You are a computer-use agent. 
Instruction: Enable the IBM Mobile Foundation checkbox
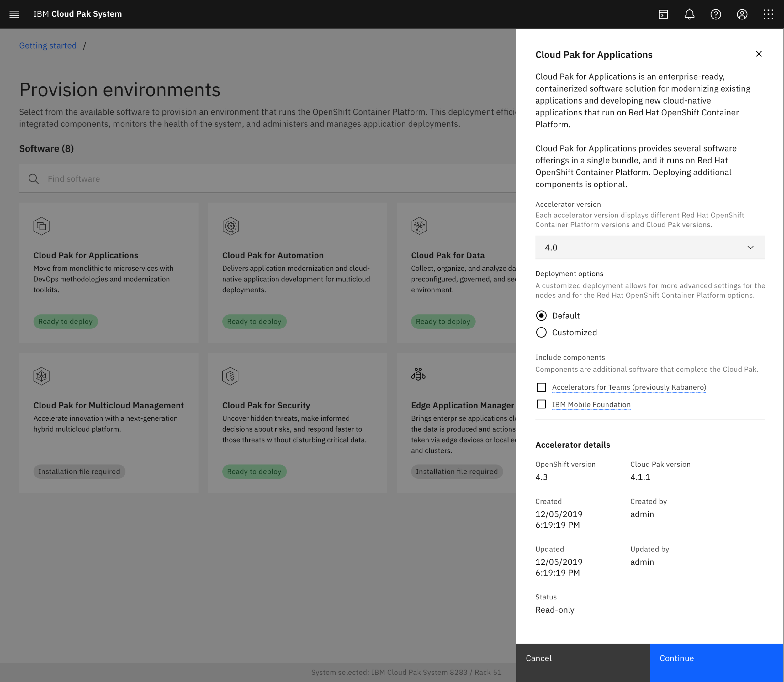coord(541,404)
